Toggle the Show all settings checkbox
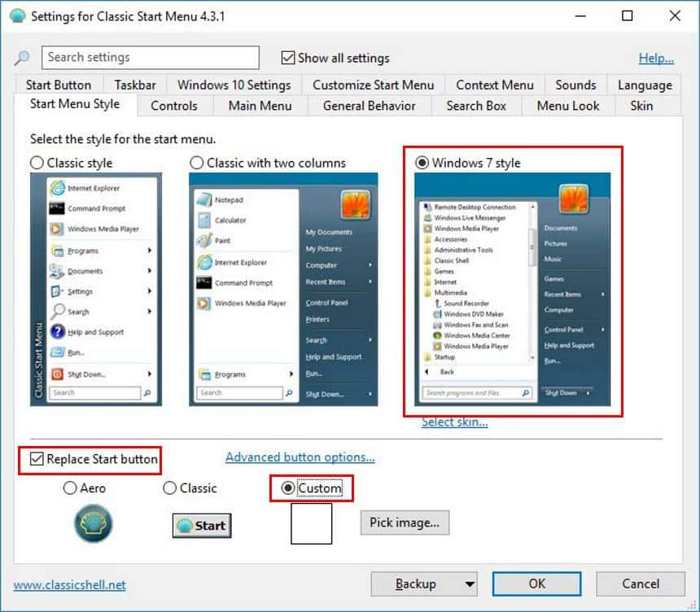The height and width of the screenshot is (612, 700). [x=288, y=58]
